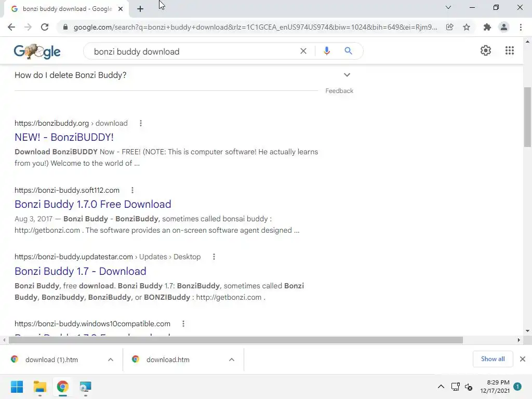Open options for soft112.com result
The width and height of the screenshot is (532, 399).
(x=132, y=190)
